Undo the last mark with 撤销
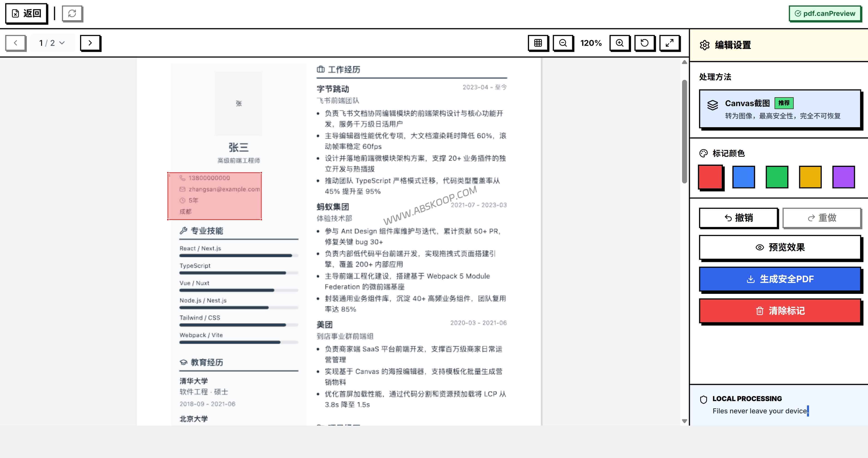The width and height of the screenshot is (868, 458). point(738,218)
